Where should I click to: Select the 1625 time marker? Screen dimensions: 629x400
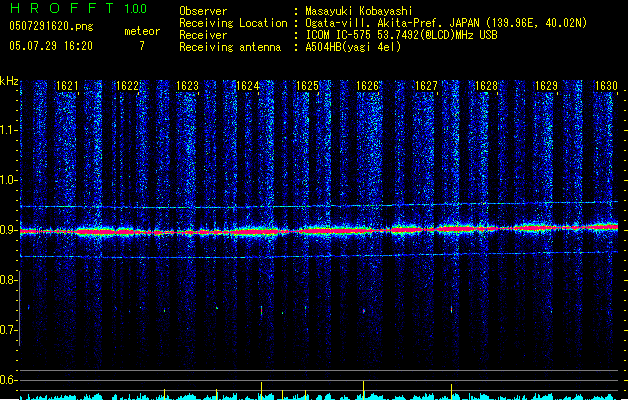[x=307, y=86]
